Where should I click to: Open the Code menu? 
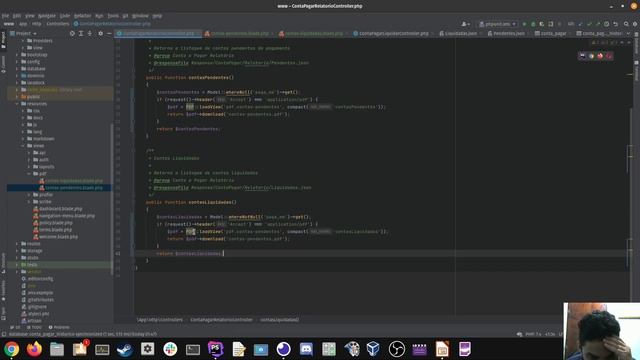coord(65,16)
